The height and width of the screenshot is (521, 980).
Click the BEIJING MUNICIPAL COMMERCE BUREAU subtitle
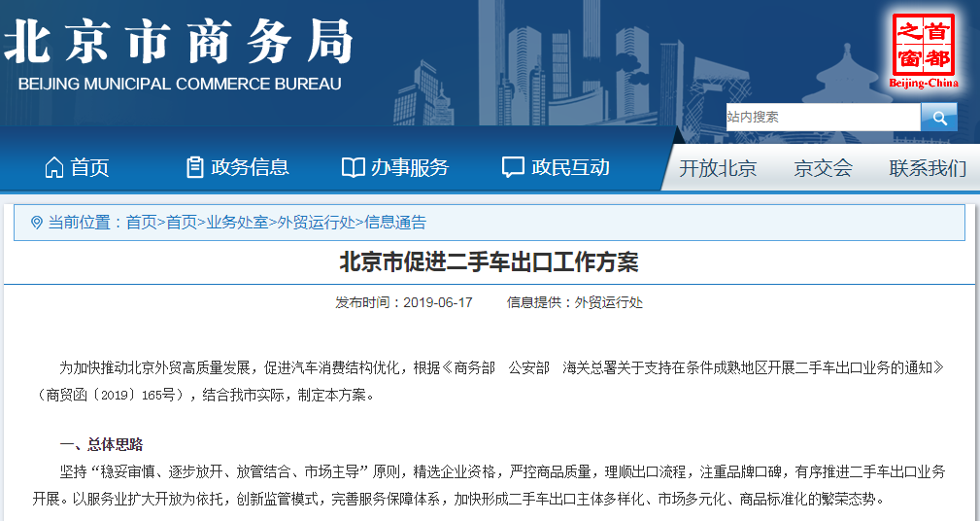(180, 84)
